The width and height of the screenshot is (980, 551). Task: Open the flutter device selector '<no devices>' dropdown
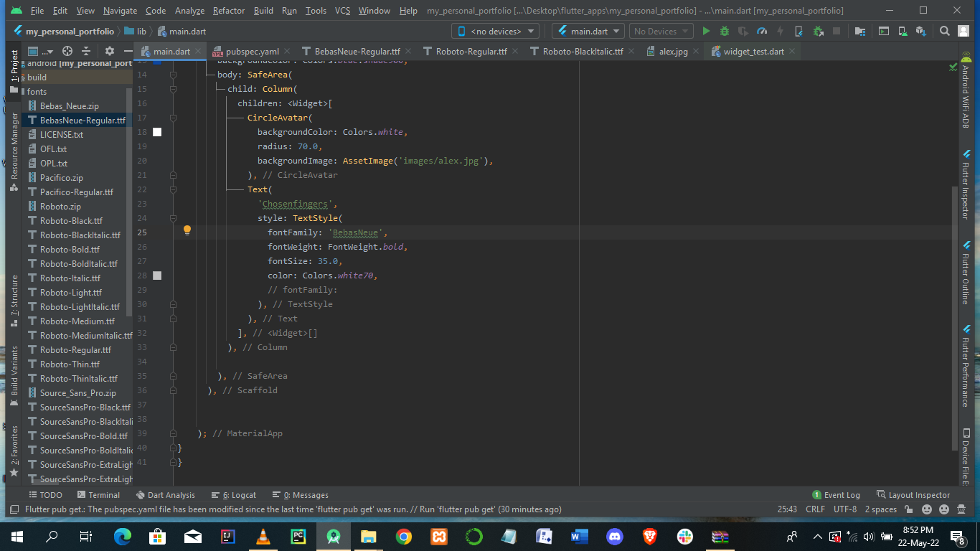[495, 32]
